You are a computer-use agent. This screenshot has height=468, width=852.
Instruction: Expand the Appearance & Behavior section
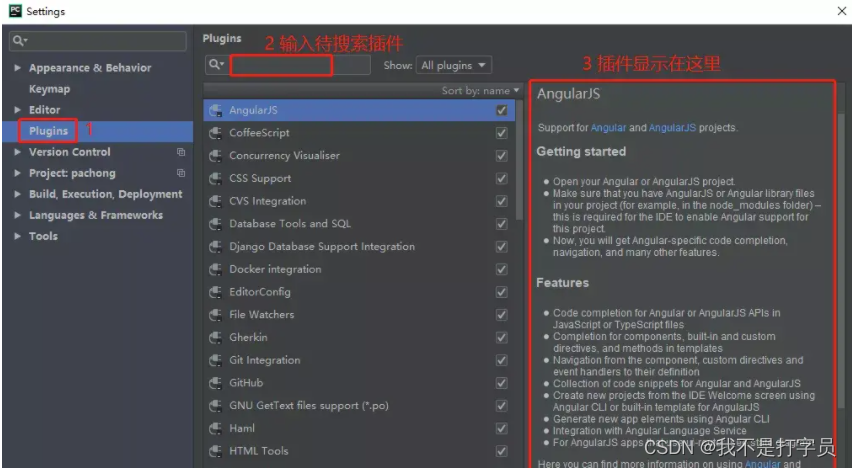[x=17, y=68]
